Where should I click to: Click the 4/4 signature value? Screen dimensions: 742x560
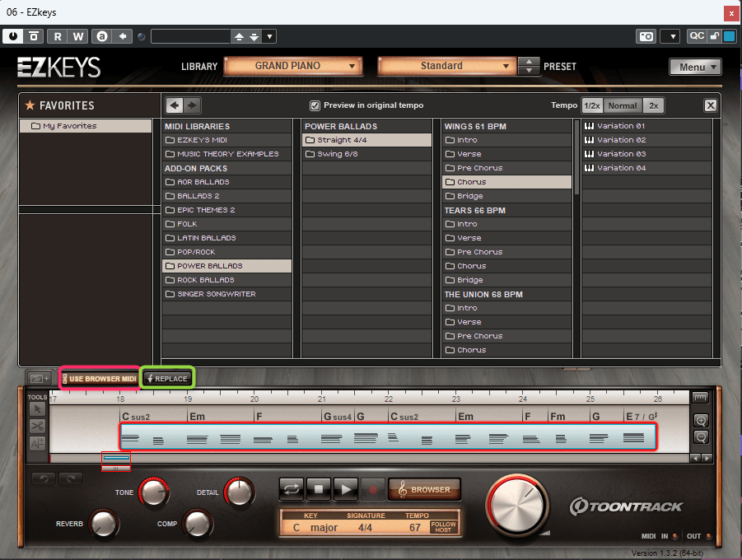[365, 527]
